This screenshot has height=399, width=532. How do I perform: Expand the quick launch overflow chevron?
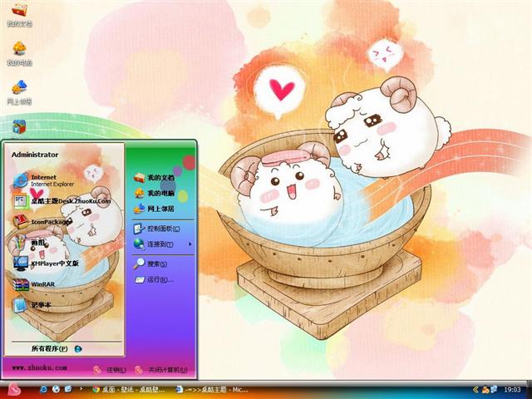[81, 388]
